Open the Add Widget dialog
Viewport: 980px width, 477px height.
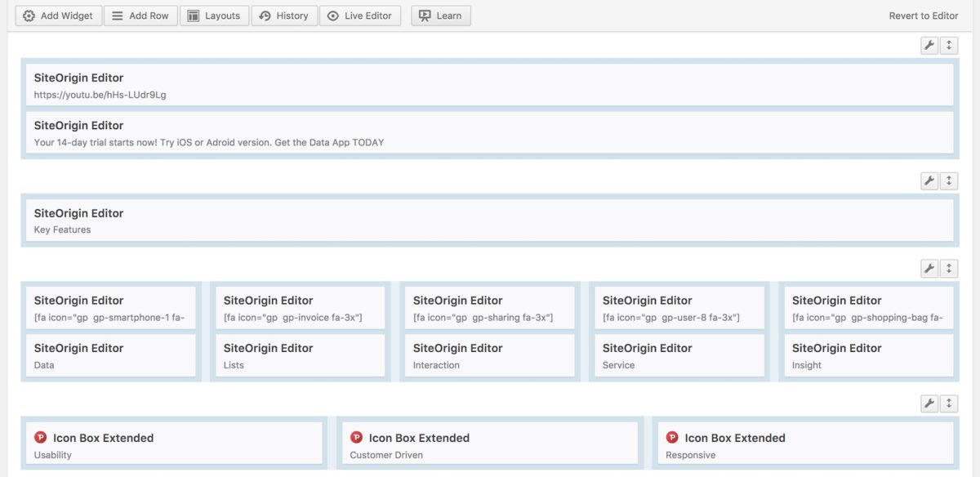pyautogui.click(x=58, y=15)
